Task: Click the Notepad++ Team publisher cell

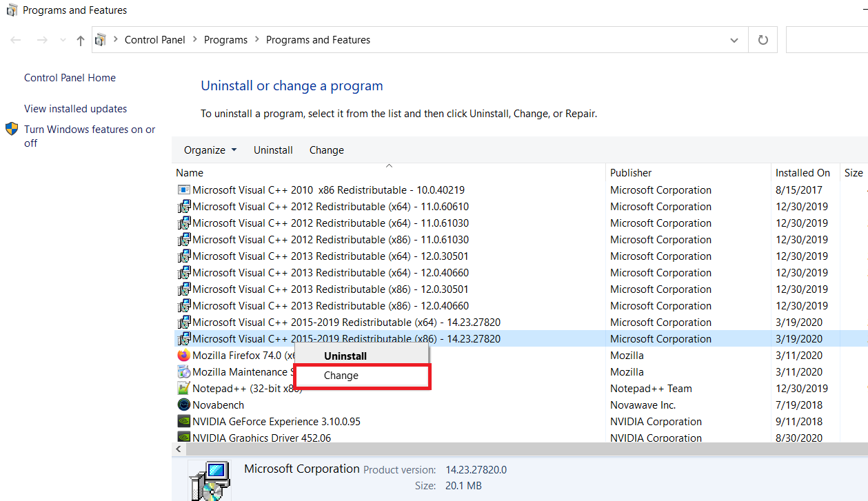Action: click(x=651, y=389)
